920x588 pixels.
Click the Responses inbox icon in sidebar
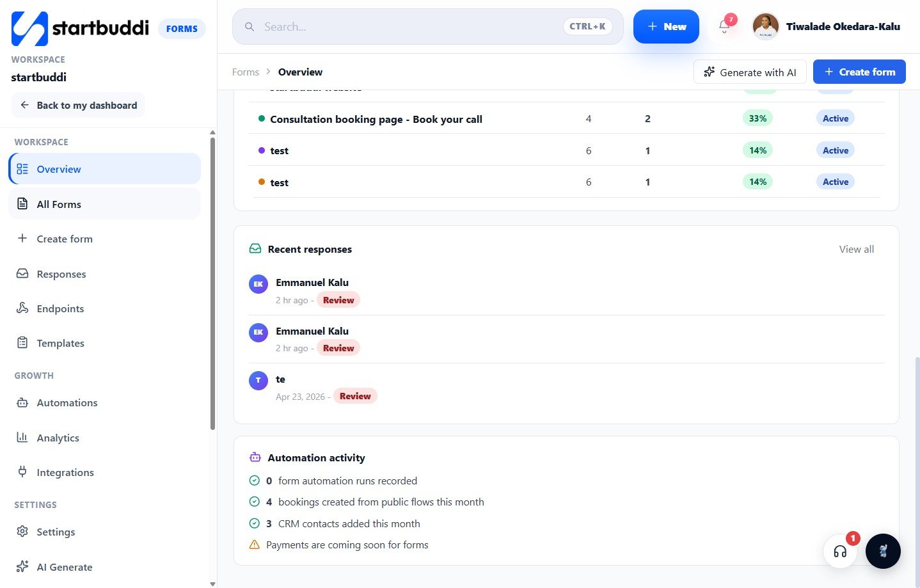(x=22, y=273)
